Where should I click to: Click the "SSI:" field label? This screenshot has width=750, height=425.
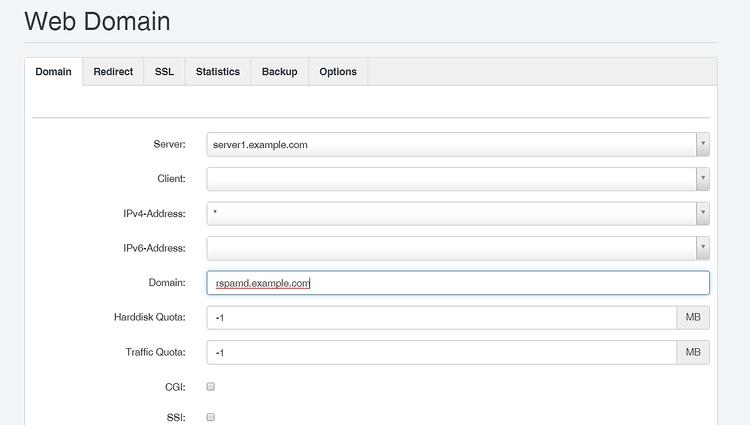[176, 417]
